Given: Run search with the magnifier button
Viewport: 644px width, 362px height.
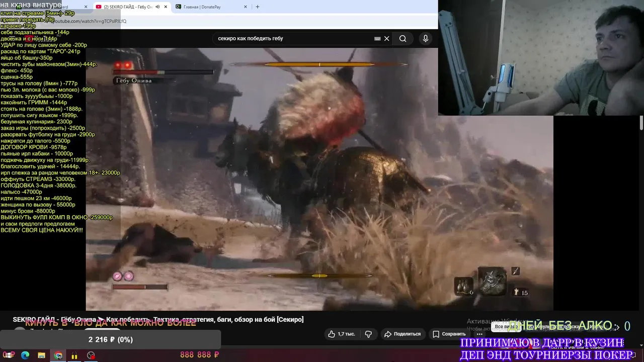Looking at the screenshot, I should pos(403,39).
